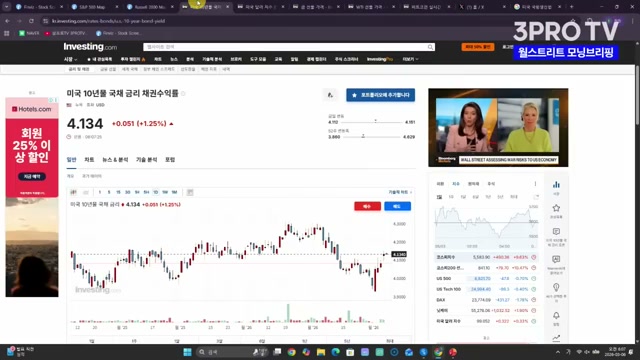This screenshot has width=640, height=360.
Task: Click the Windows taskbar search box
Action: tap(232, 352)
